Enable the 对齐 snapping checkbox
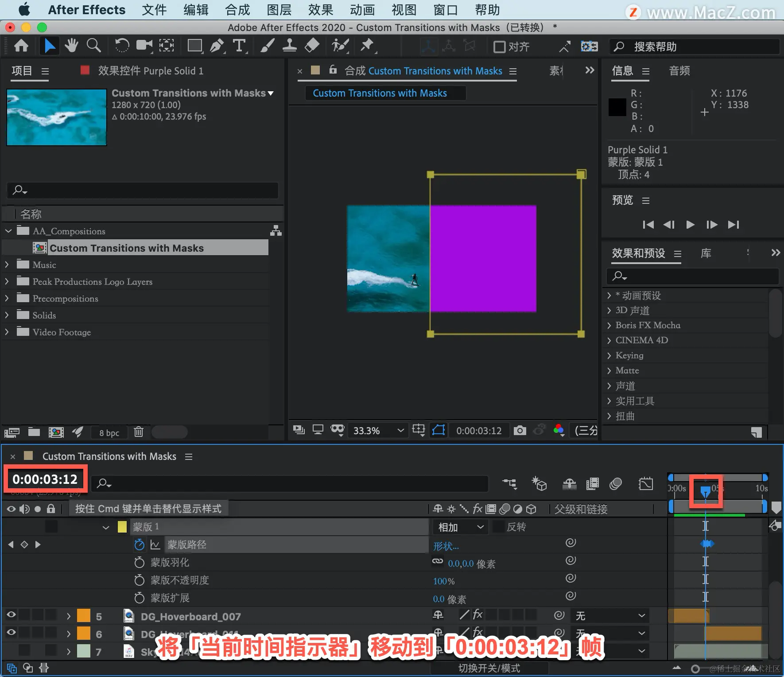The width and height of the screenshot is (784, 677). [x=499, y=47]
